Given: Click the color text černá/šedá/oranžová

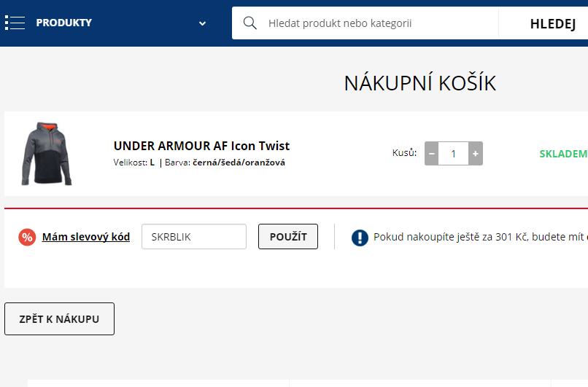Looking at the screenshot, I should (239, 163).
